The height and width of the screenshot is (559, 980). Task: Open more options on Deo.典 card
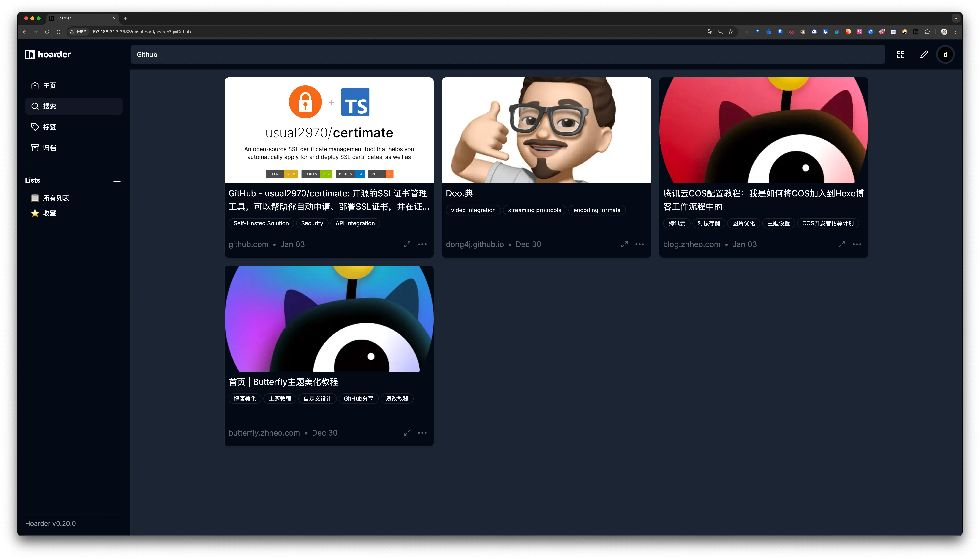click(x=639, y=244)
